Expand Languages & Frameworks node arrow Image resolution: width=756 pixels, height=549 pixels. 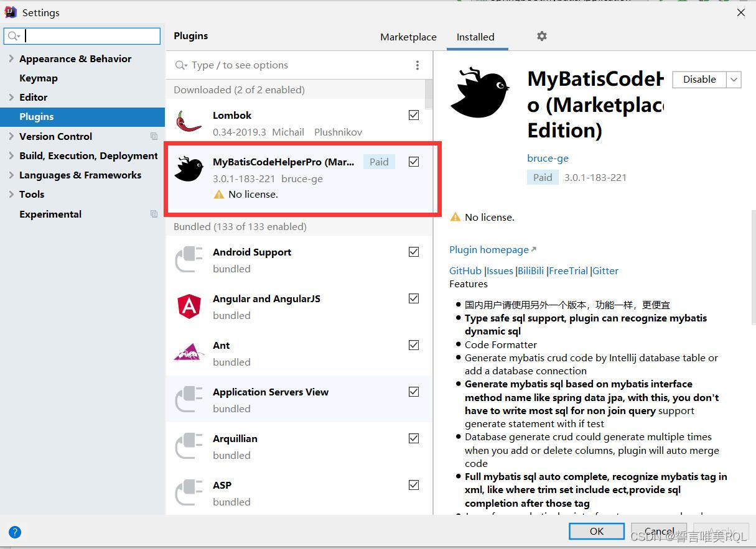pyautogui.click(x=11, y=175)
